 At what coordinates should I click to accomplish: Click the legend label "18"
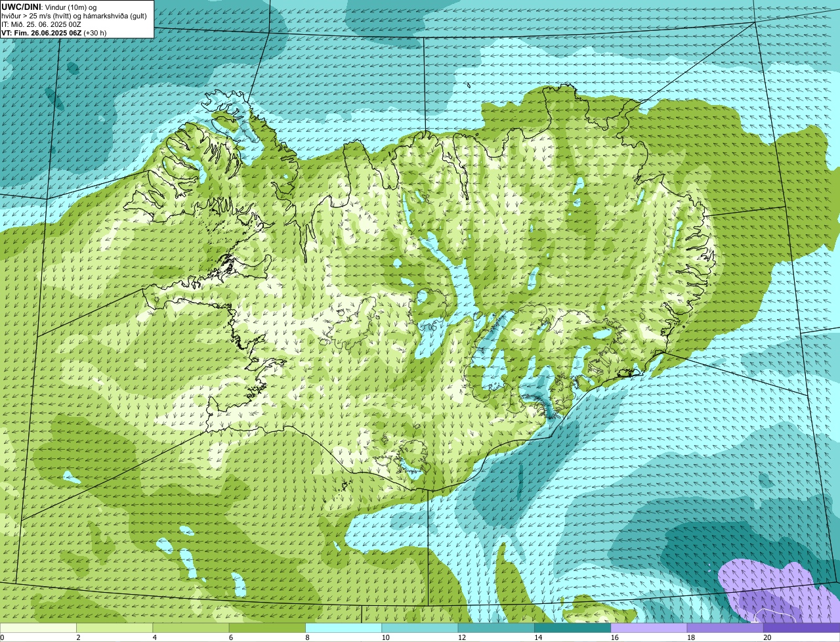click(690, 637)
